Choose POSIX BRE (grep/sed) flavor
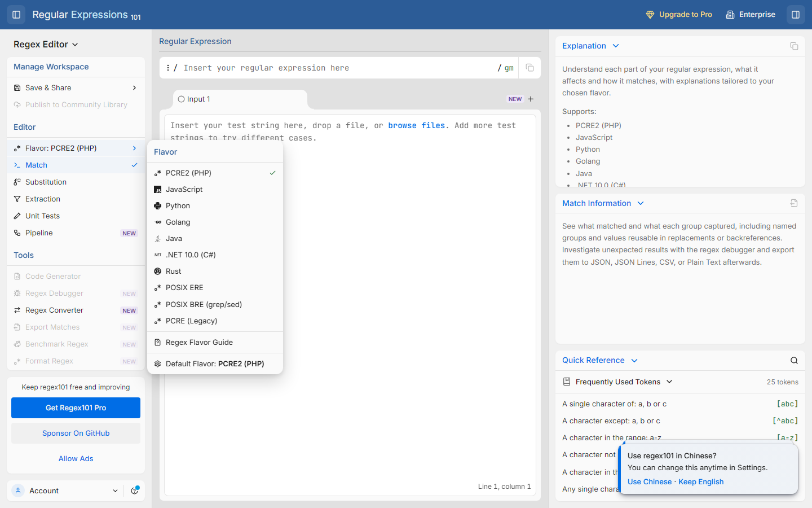Screen dimensions: 812x508 click(x=215, y=305)
